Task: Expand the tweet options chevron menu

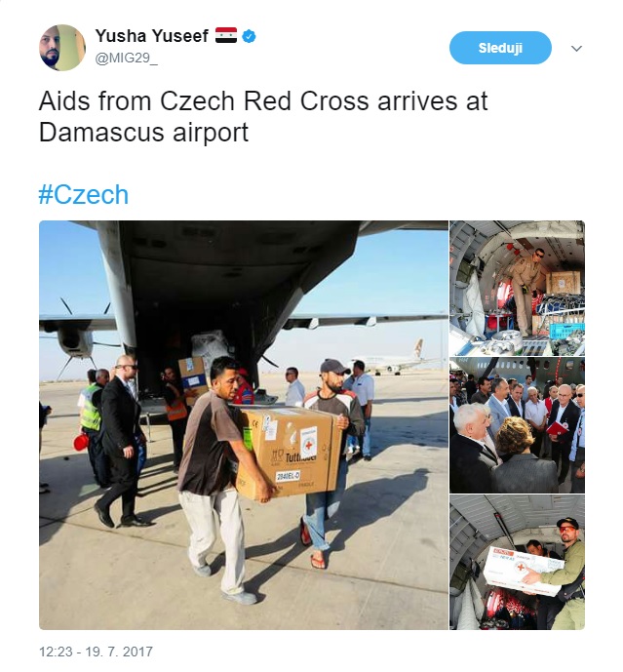Action: pyautogui.click(x=577, y=49)
